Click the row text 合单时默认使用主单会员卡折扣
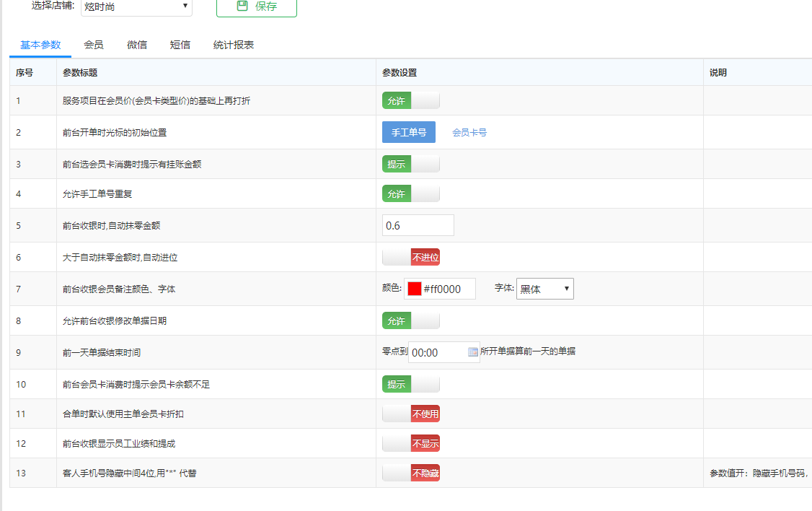The width and height of the screenshot is (812, 511). point(123,414)
